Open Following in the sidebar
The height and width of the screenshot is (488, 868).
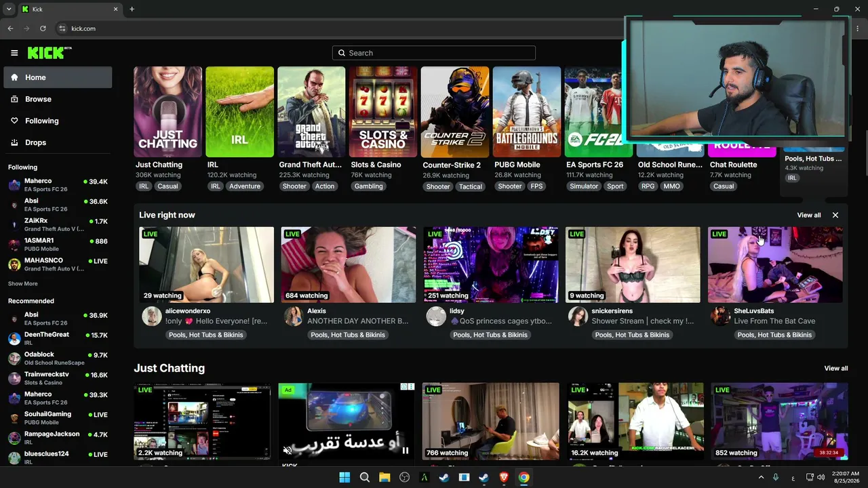(x=58, y=121)
